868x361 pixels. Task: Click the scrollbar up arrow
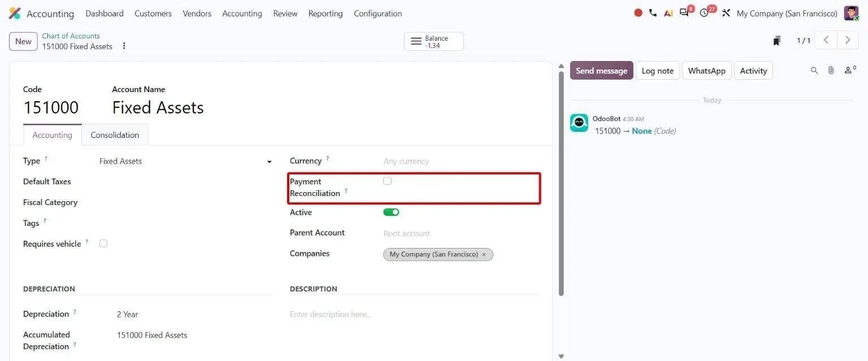[x=561, y=66]
